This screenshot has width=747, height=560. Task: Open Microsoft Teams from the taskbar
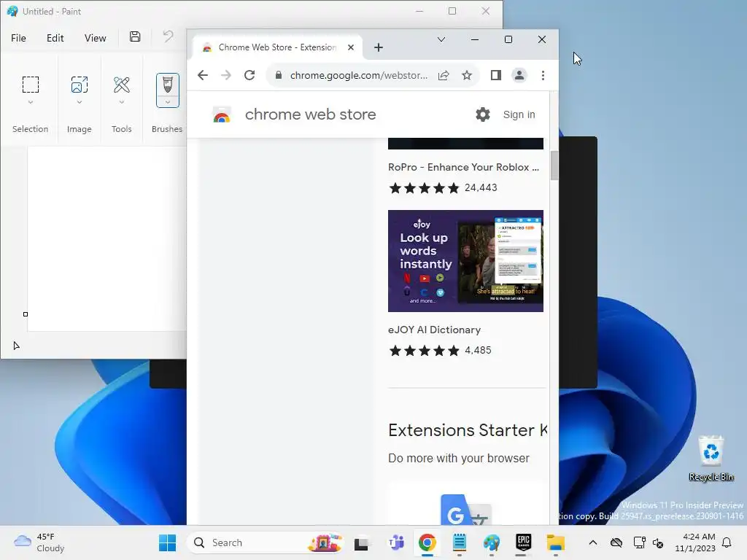[x=396, y=542]
